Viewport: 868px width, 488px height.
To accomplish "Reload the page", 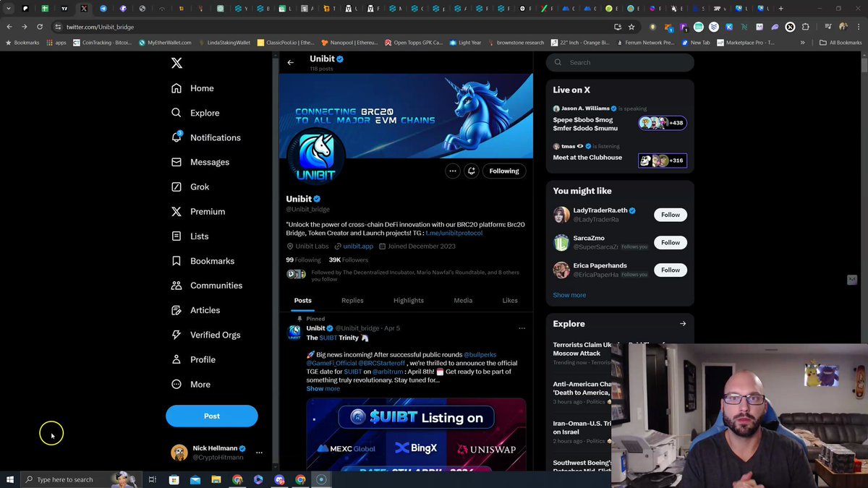I will 40,27.
